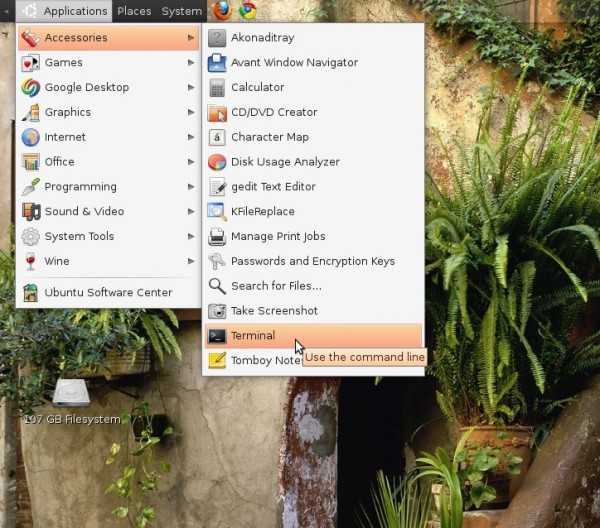Viewport: 600px width, 528px height.
Task: Click the CD/DVD Creator folder icon
Action: (x=217, y=112)
